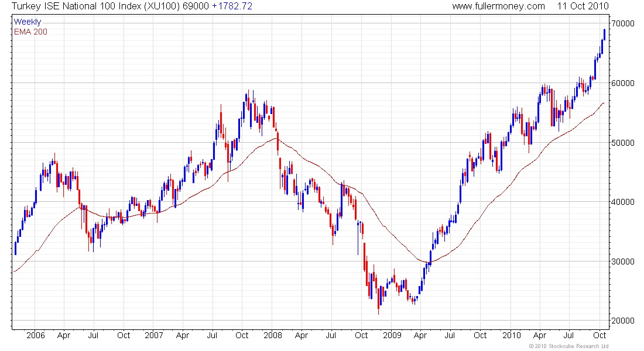Click the www.fullermoney.com website text
This screenshot has width=644, height=351.
pos(498,6)
